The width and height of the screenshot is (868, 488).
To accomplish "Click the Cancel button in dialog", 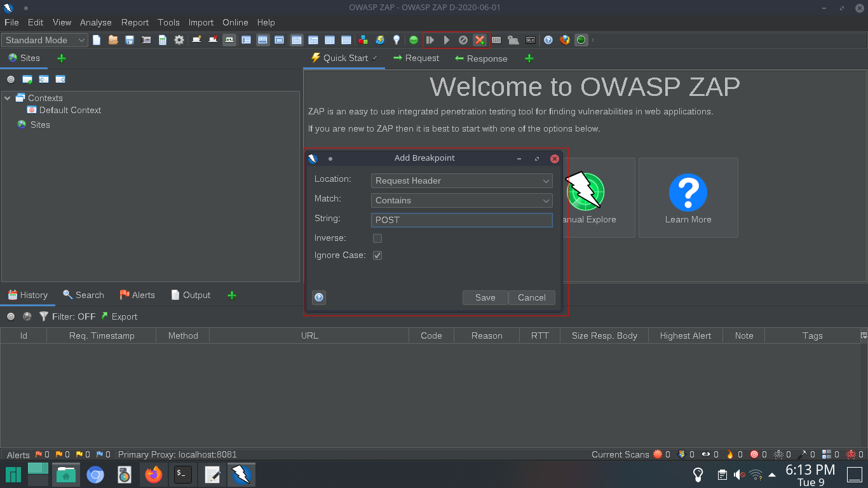I will coord(532,297).
